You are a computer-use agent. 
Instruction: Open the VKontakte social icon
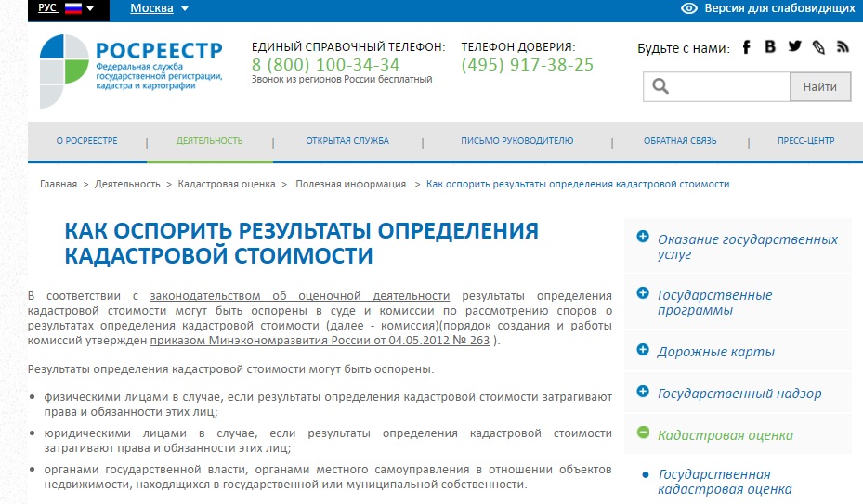pos(770,46)
